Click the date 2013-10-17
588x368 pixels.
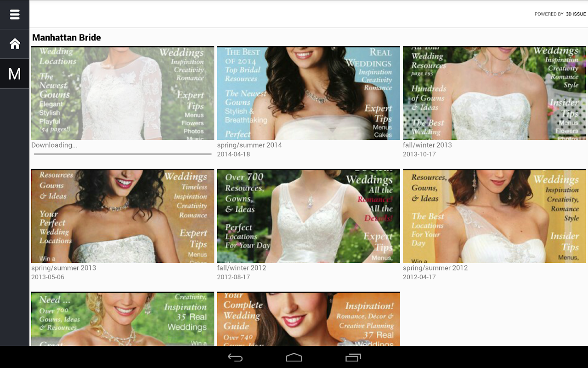(419, 155)
